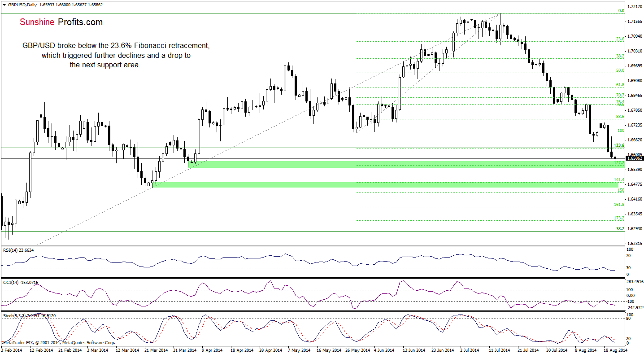Click the annotation about 23.6% Fibonacci retracement break

116,55
